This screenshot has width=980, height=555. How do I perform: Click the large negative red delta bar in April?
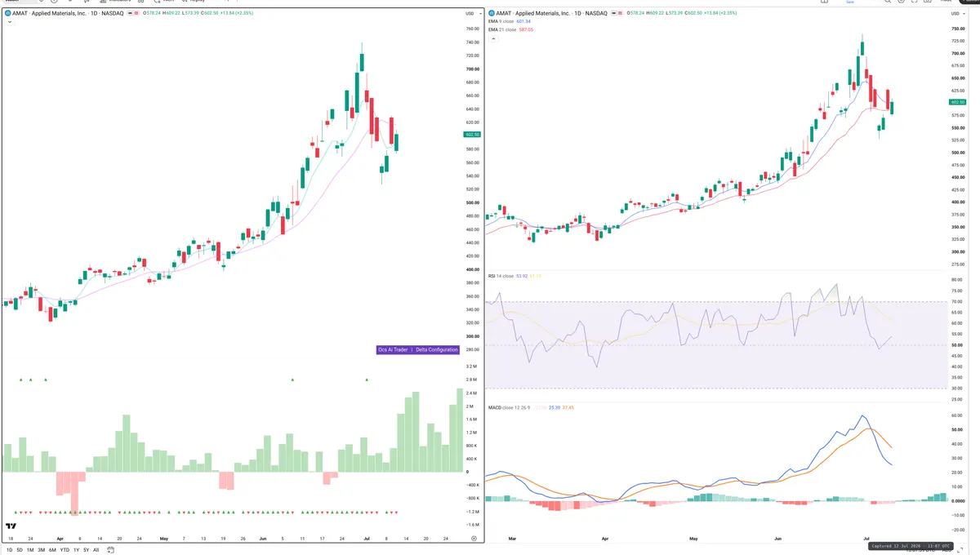75,494
